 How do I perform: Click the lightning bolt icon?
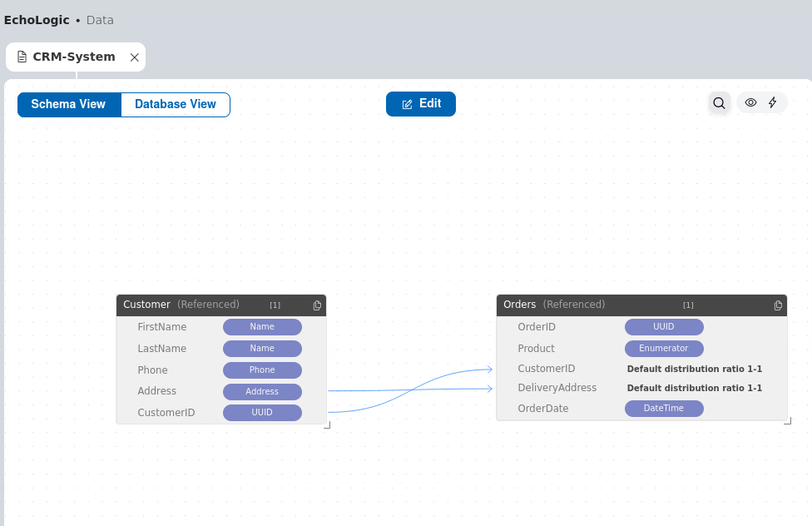pos(773,102)
